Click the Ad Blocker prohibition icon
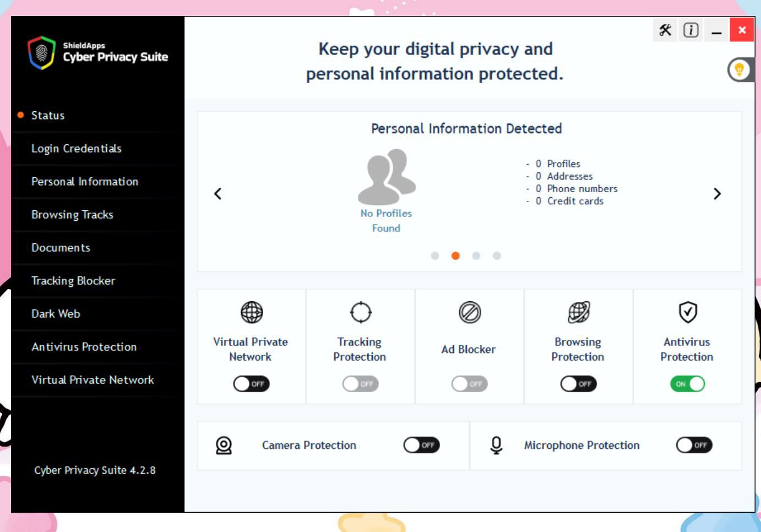Screen dimensions: 761x532 [x=470, y=312]
